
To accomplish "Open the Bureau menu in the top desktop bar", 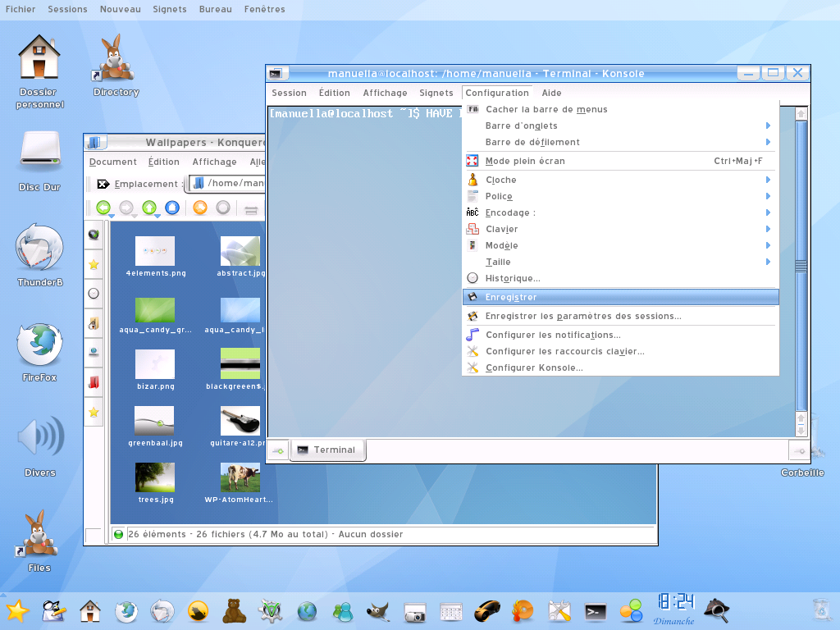I will 216,9.
